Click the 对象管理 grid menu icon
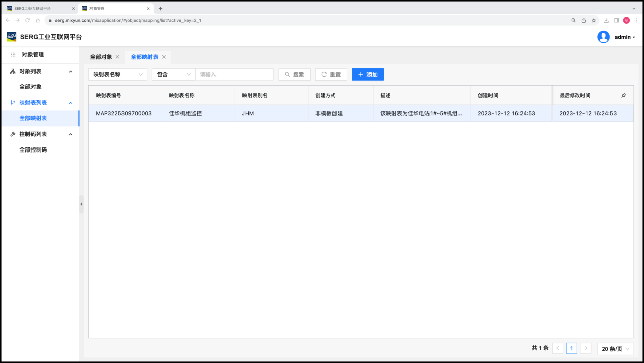The height and width of the screenshot is (363, 644). click(x=13, y=55)
